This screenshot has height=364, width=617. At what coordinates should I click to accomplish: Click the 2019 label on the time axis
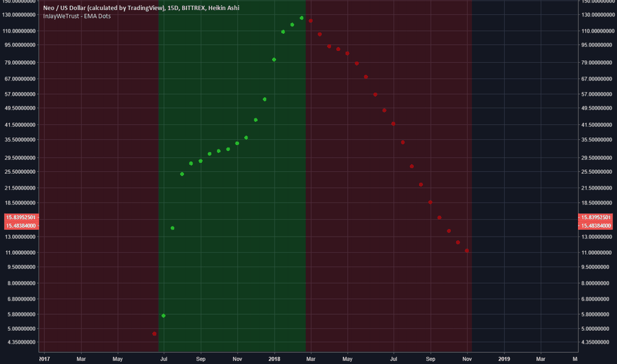point(504,359)
